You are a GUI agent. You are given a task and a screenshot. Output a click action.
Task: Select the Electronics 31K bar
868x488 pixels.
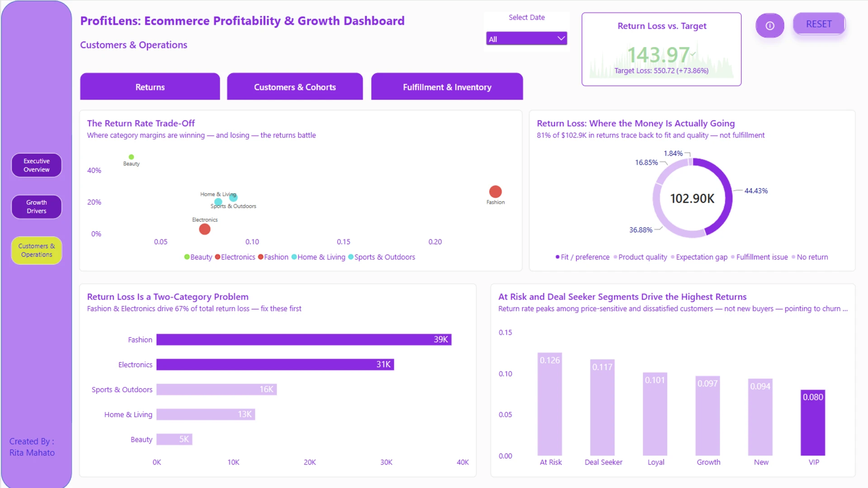click(275, 364)
